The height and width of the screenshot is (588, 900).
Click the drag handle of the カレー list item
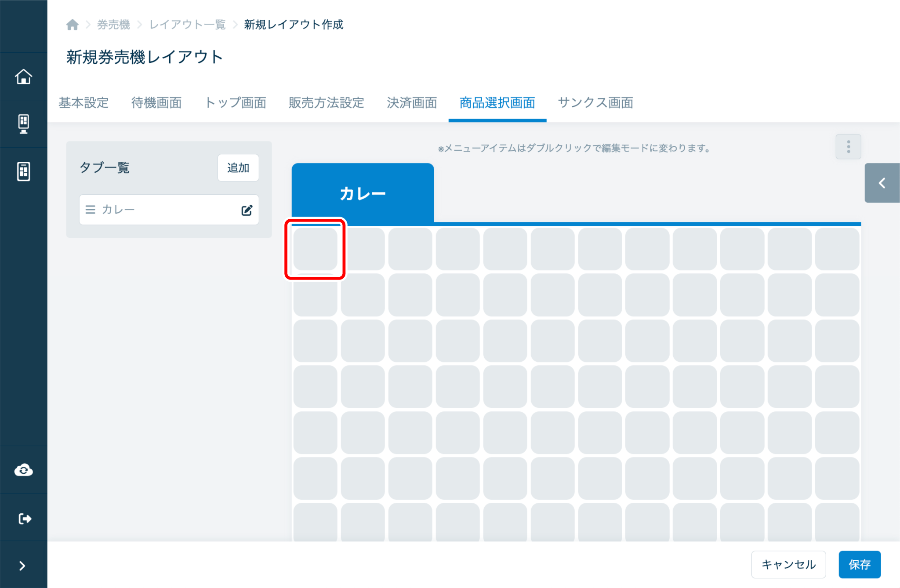coord(91,210)
